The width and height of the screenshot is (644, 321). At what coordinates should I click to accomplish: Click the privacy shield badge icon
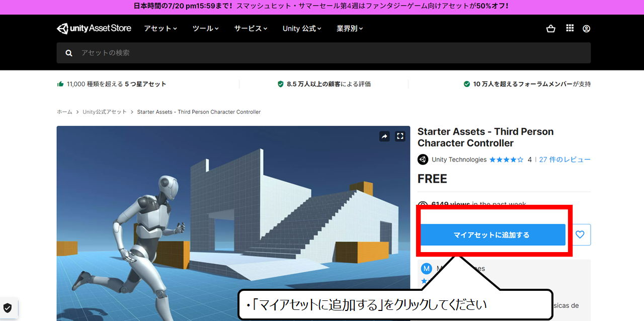(x=8, y=308)
